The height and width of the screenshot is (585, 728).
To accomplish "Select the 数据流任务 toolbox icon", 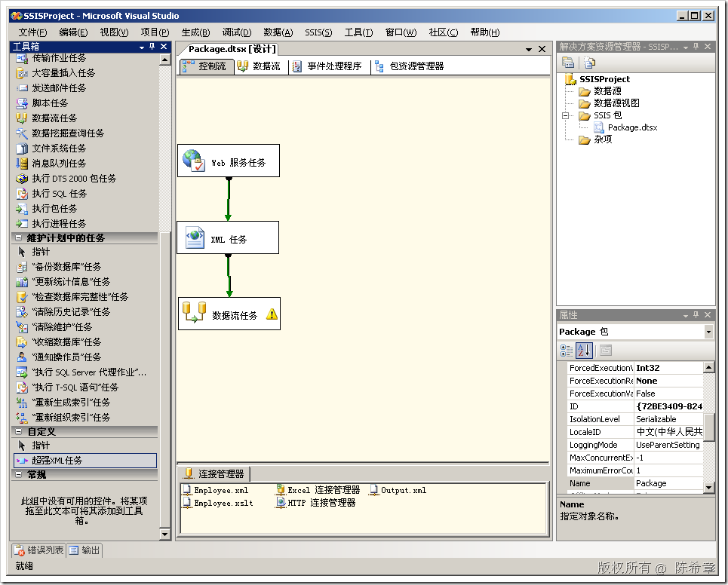I will [22, 118].
